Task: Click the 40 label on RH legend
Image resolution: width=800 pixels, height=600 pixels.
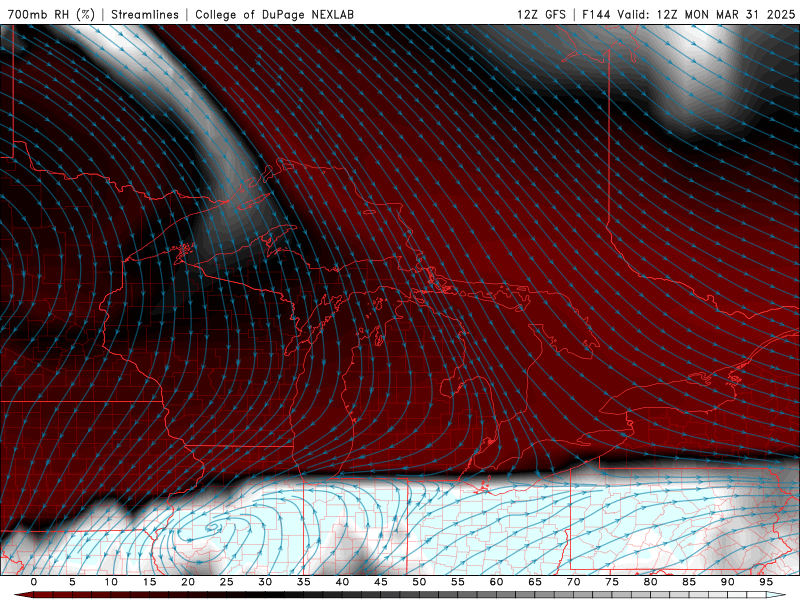Action: click(342, 582)
